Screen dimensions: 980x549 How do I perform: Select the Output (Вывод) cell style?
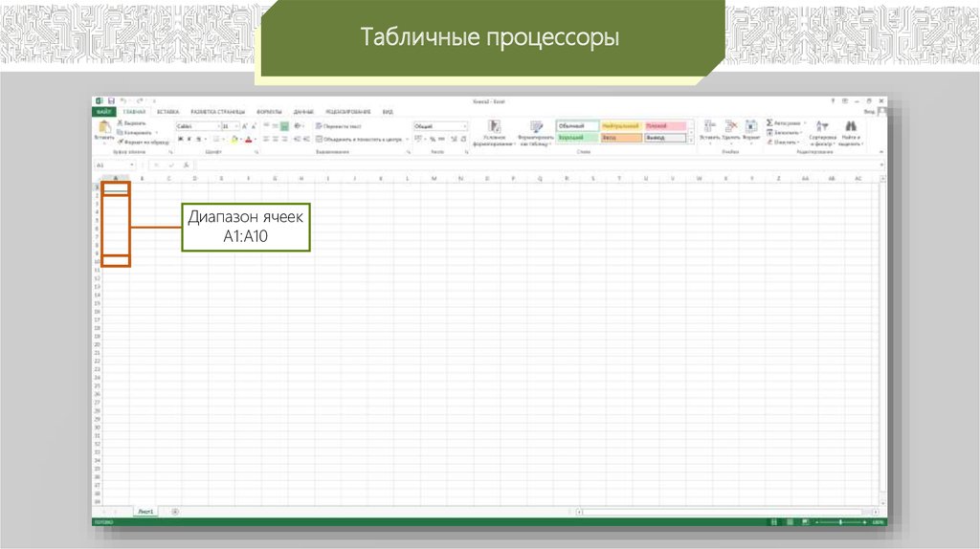pos(665,138)
